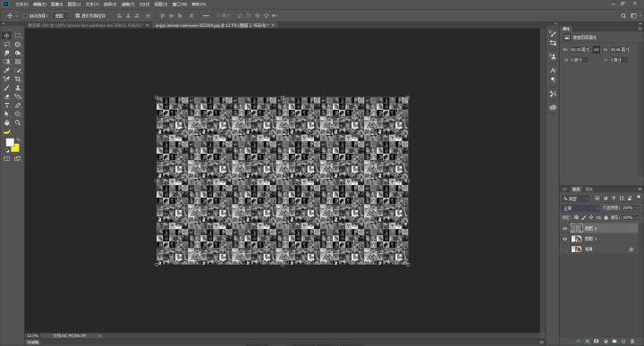Viewport: 644px width, 346px height.
Task: Open the Properties panel menu
Action: click(x=640, y=29)
